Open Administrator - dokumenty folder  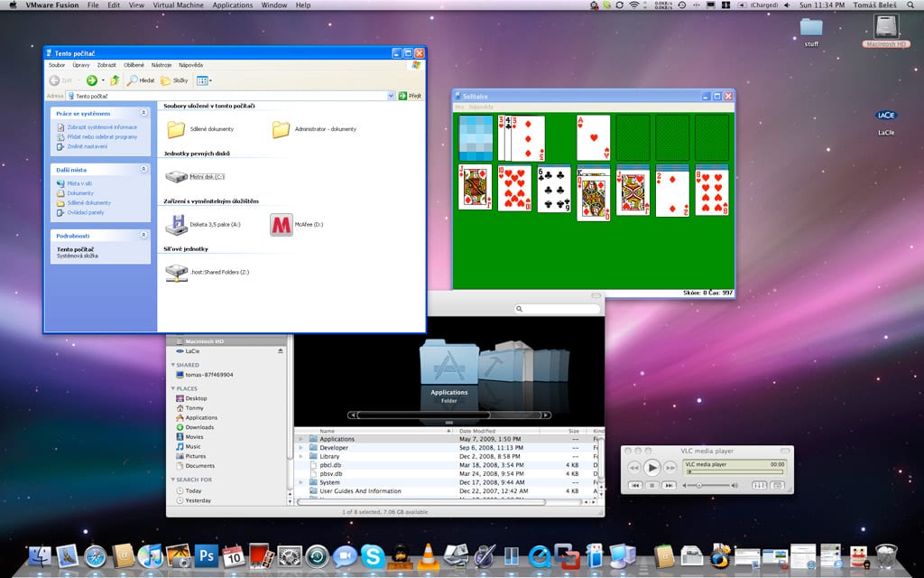pyautogui.click(x=282, y=129)
